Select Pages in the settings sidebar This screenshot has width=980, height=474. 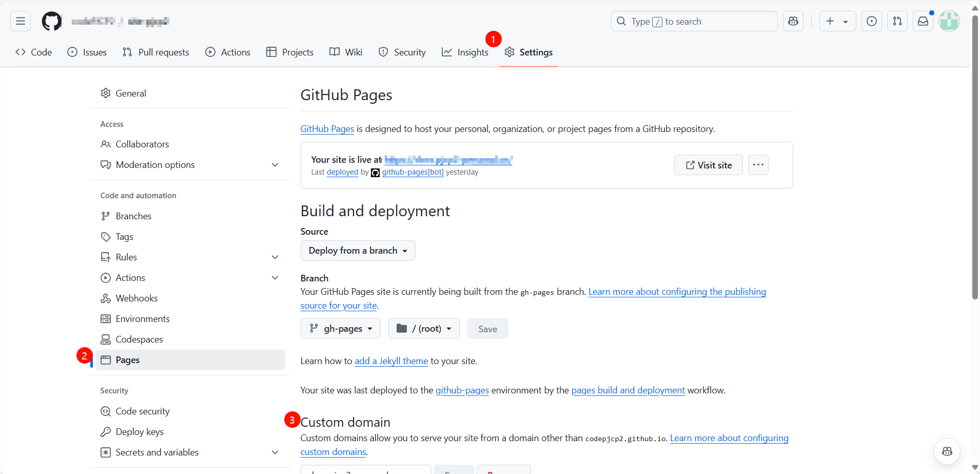coord(190,360)
